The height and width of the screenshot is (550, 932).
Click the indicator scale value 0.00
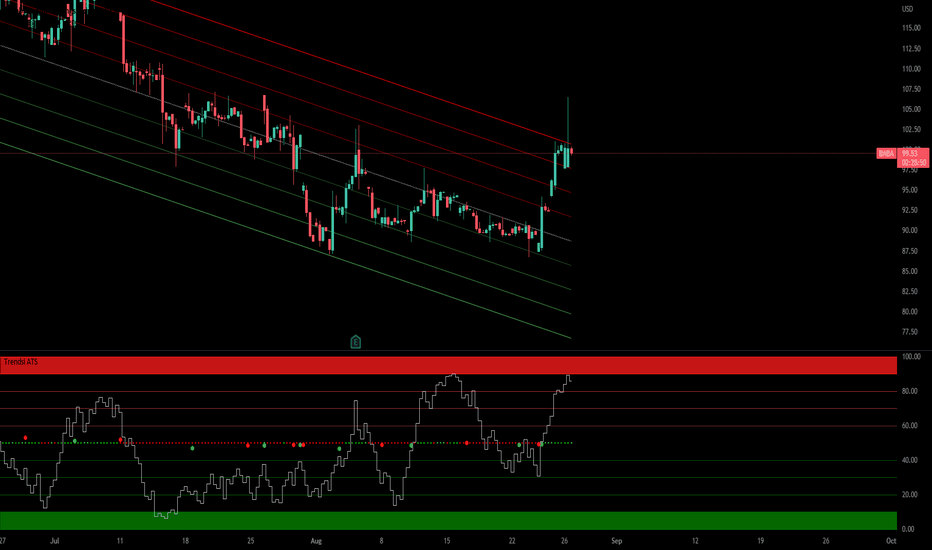908,529
